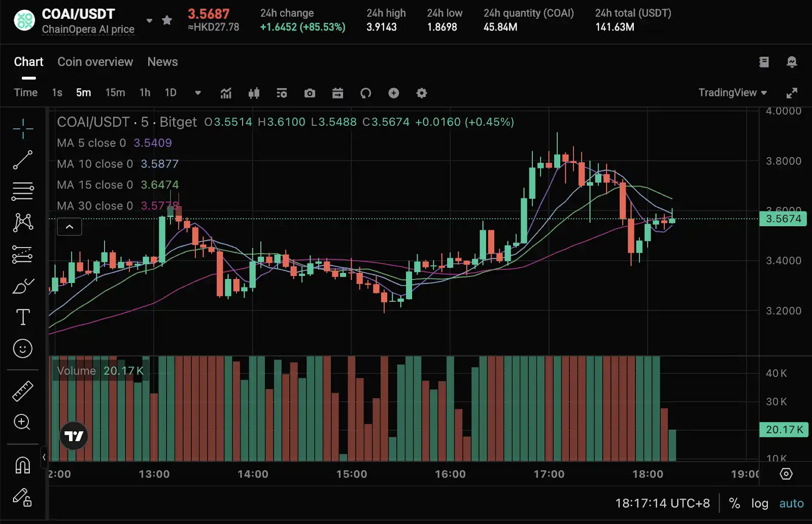
Task: Switch to the Coin overview tab
Action: point(95,61)
